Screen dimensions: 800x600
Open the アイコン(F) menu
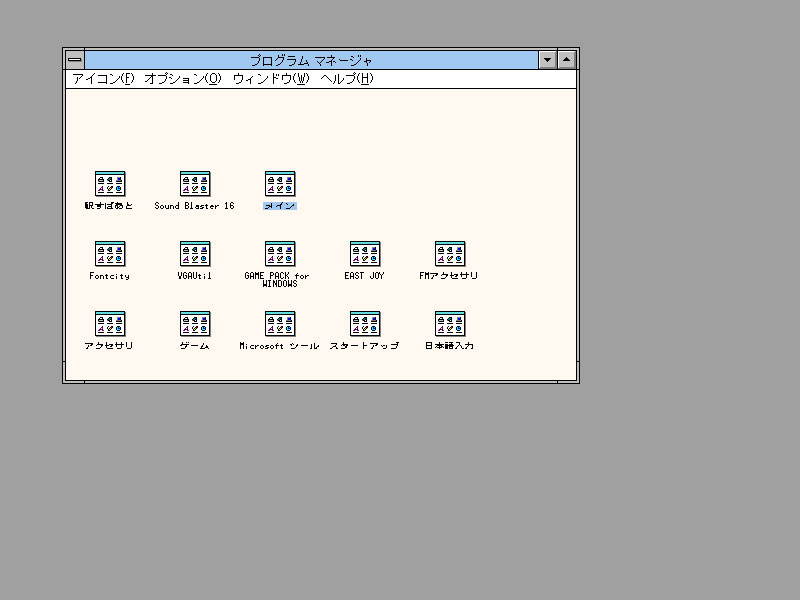[x=103, y=79]
